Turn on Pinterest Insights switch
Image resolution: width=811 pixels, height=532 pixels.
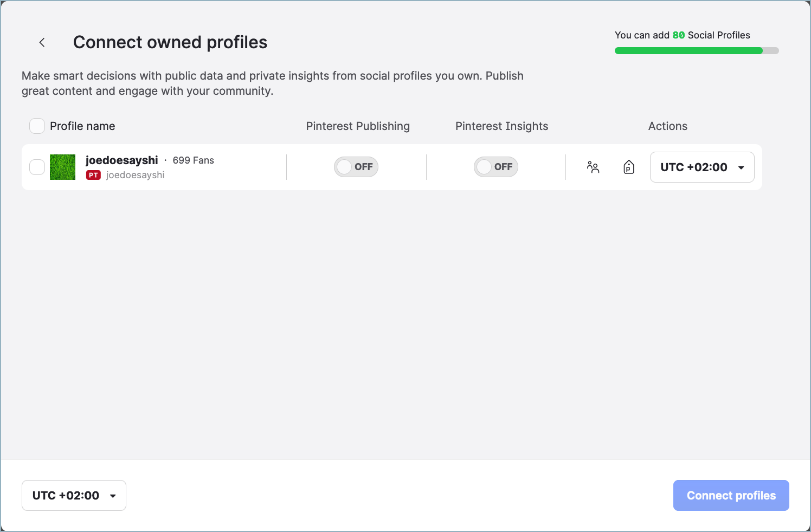point(495,167)
